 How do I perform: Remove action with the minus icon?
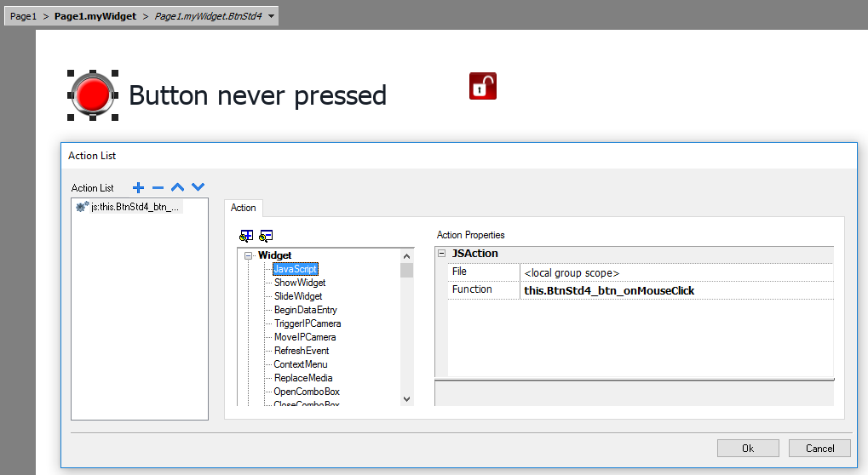158,187
